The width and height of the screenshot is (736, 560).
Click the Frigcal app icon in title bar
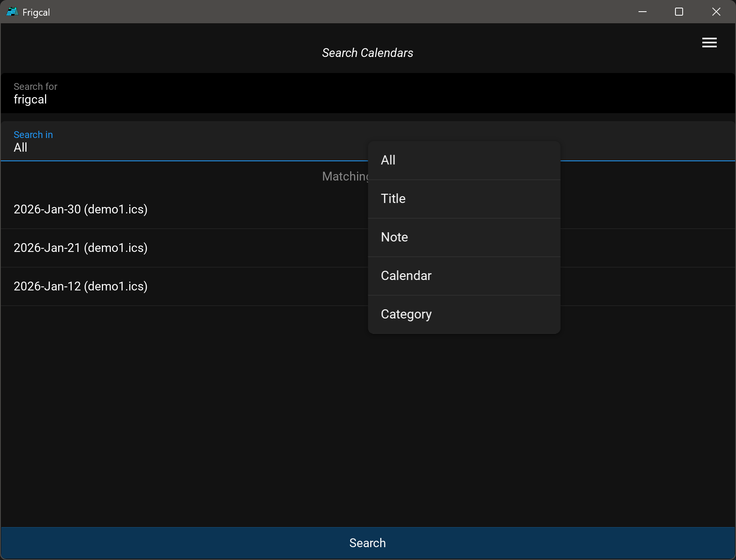click(x=12, y=12)
